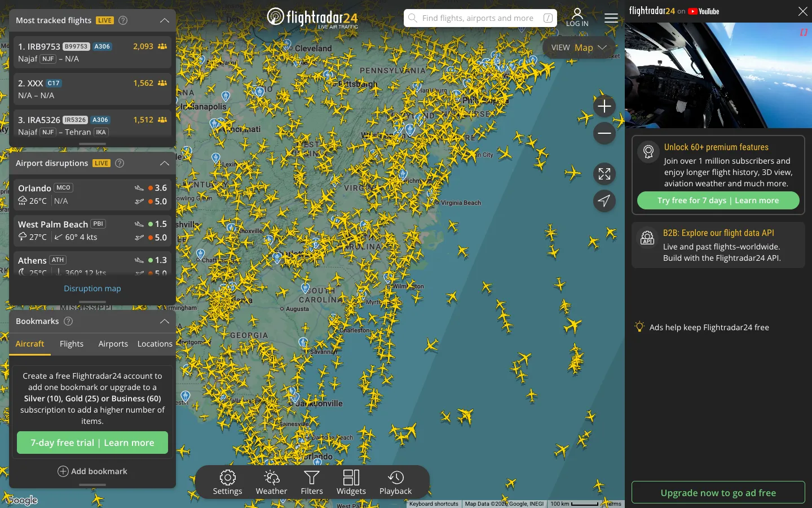
Task: Center map on my location arrow
Action: pyautogui.click(x=604, y=201)
